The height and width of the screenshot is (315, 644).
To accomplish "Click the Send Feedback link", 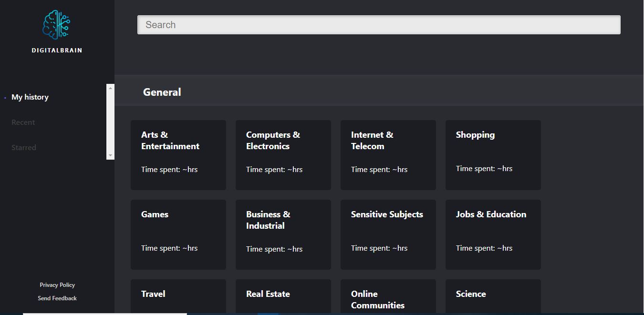I will 57,298.
